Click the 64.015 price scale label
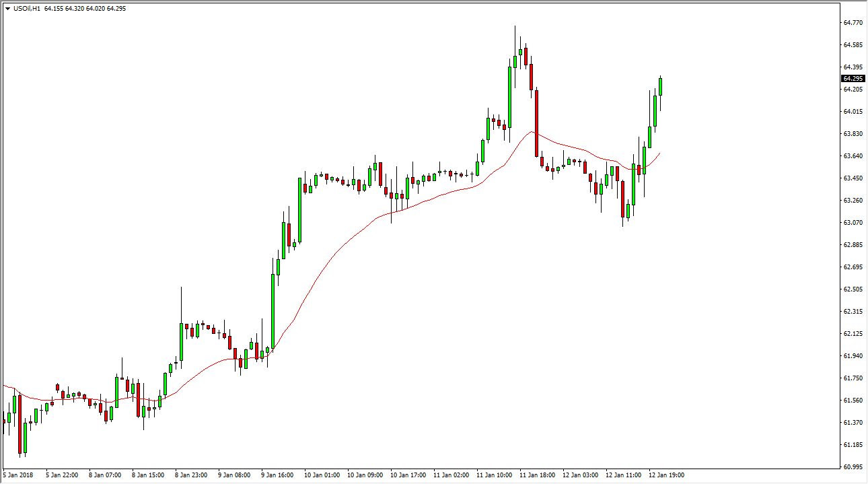868x484 pixels. tap(852, 112)
